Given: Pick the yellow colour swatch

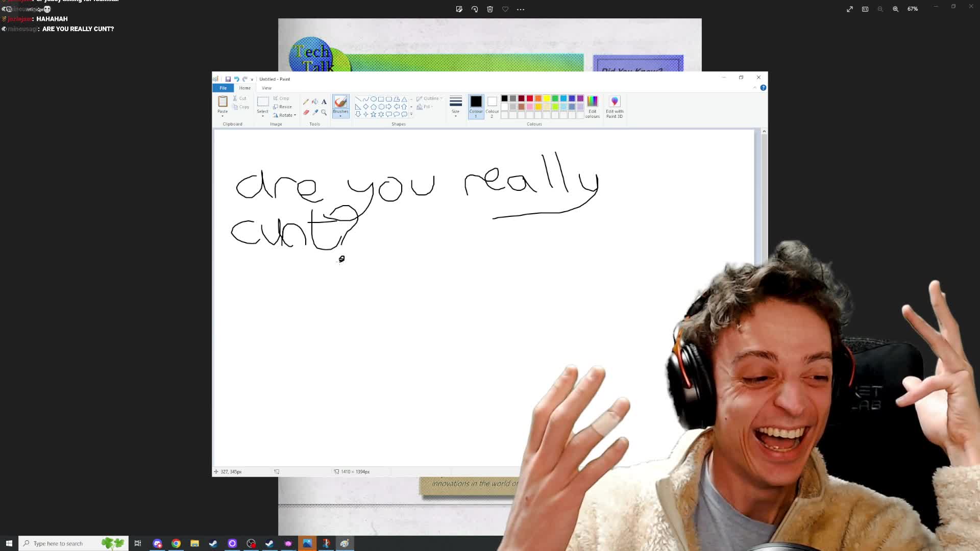Looking at the screenshot, I should click(547, 98).
